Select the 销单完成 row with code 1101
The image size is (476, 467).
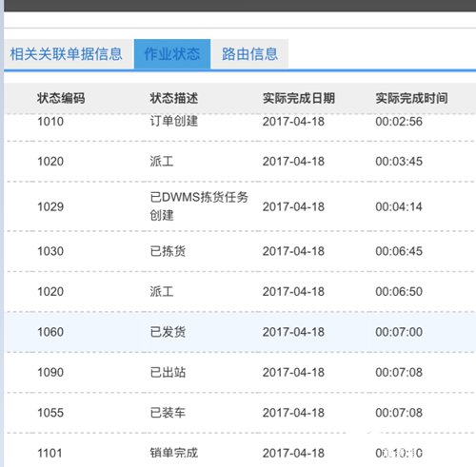point(240,450)
